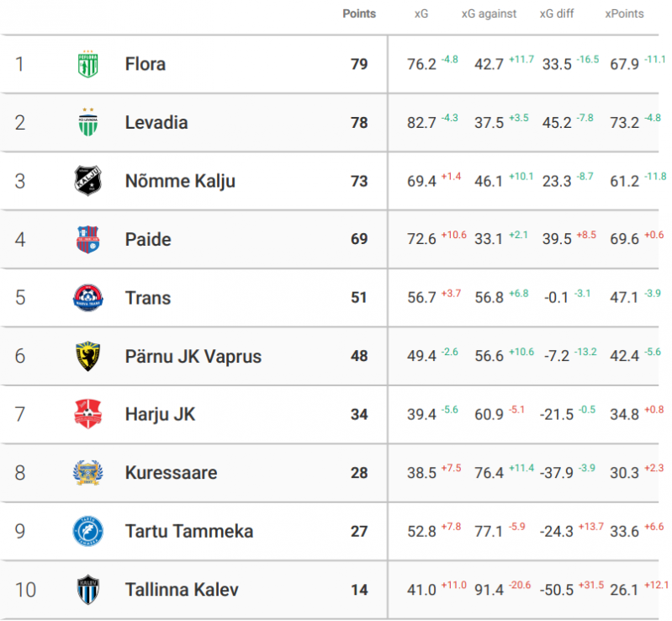Screen dimensions: 672x621
Task: Click the Levadia club crest icon
Action: (x=87, y=123)
